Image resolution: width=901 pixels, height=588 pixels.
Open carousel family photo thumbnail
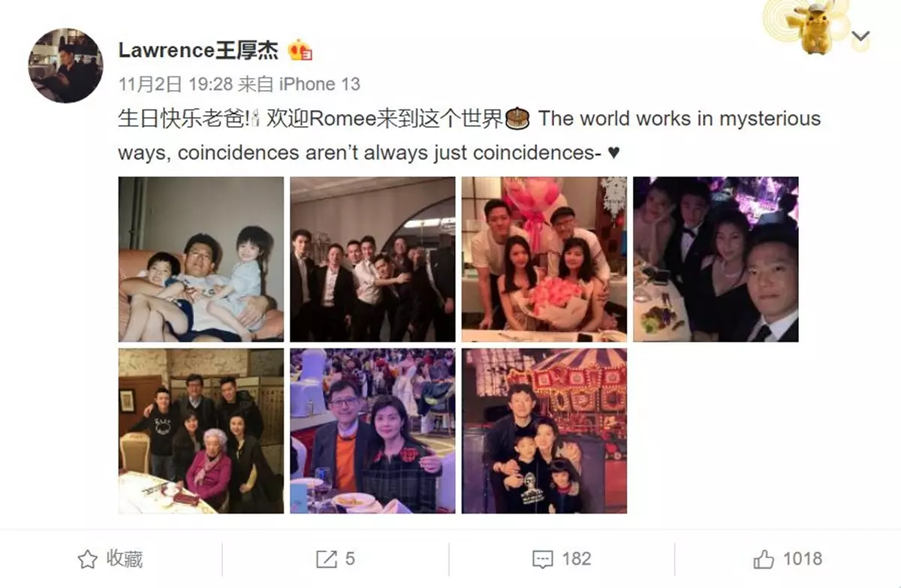click(544, 431)
